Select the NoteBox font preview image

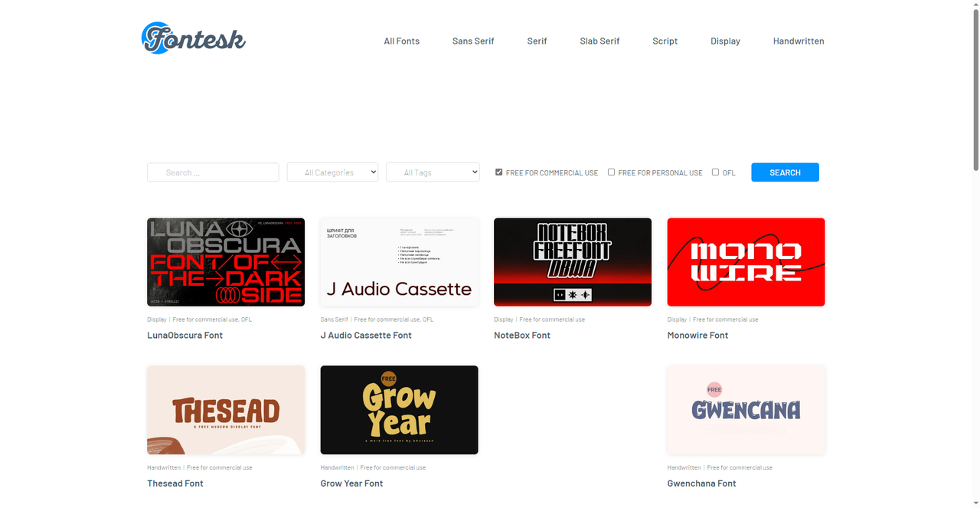[x=573, y=262]
